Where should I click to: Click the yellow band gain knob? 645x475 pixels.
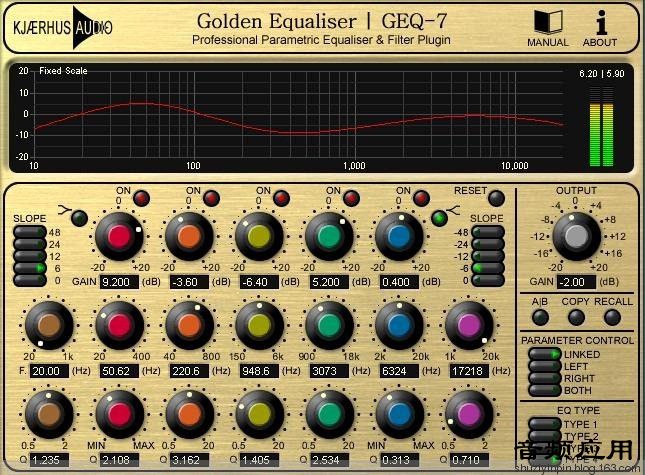(x=259, y=236)
